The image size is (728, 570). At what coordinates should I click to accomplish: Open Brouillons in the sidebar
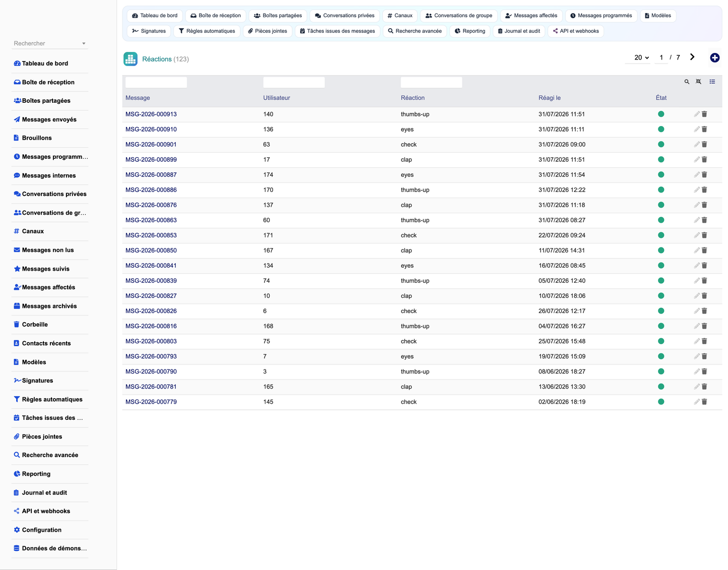(49, 138)
